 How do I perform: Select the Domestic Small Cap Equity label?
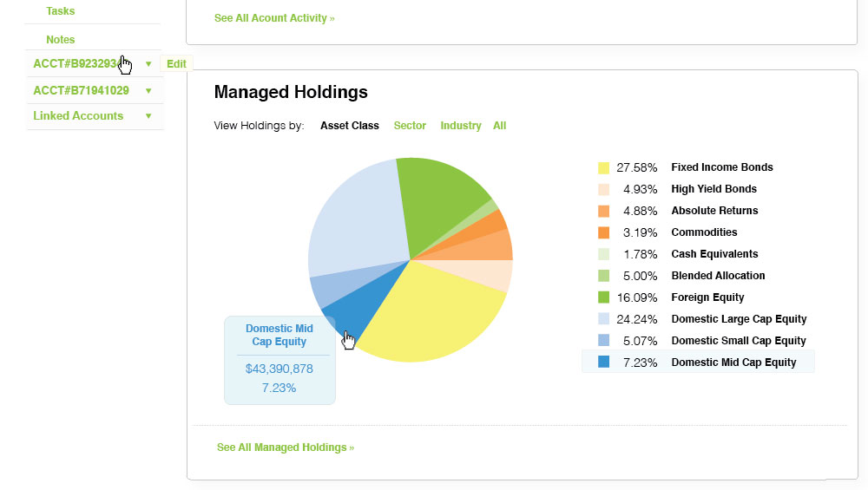click(x=739, y=341)
